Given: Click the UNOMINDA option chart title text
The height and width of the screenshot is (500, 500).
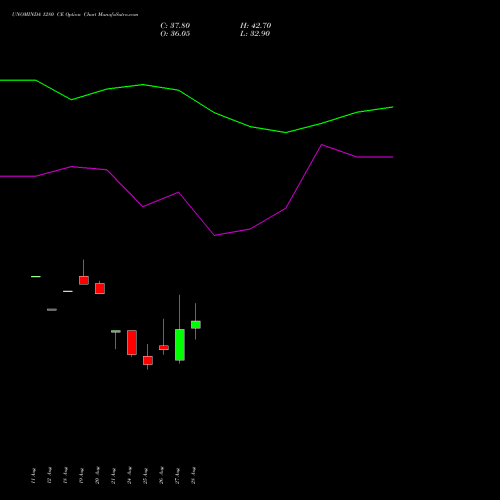Looking at the screenshot, I should pyautogui.click(x=75, y=15).
